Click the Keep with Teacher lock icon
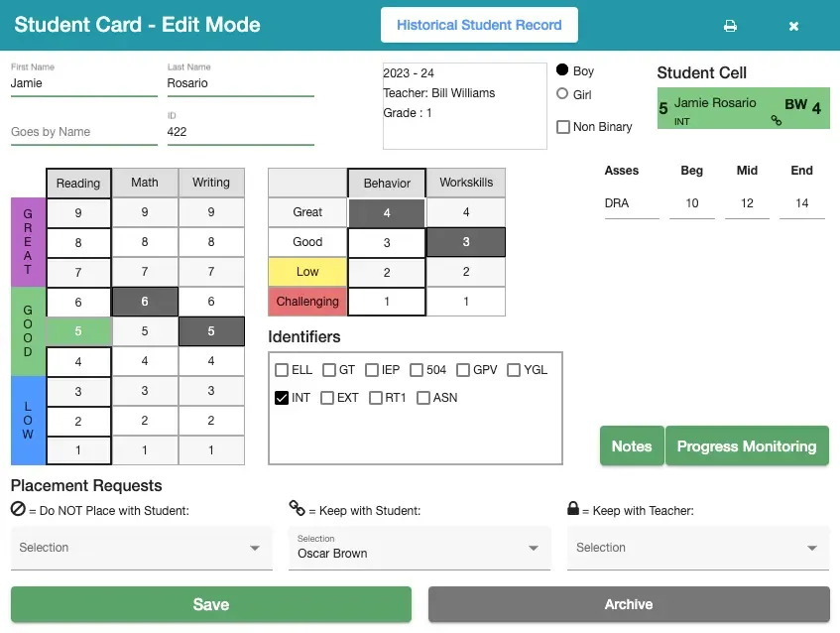 pyautogui.click(x=573, y=509)
